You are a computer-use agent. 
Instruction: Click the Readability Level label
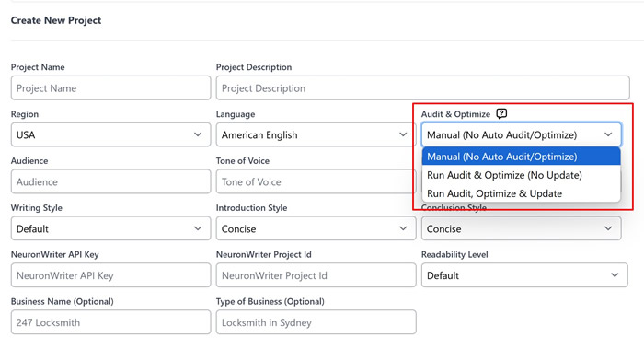pyautogui.click(x=454, y=255)
